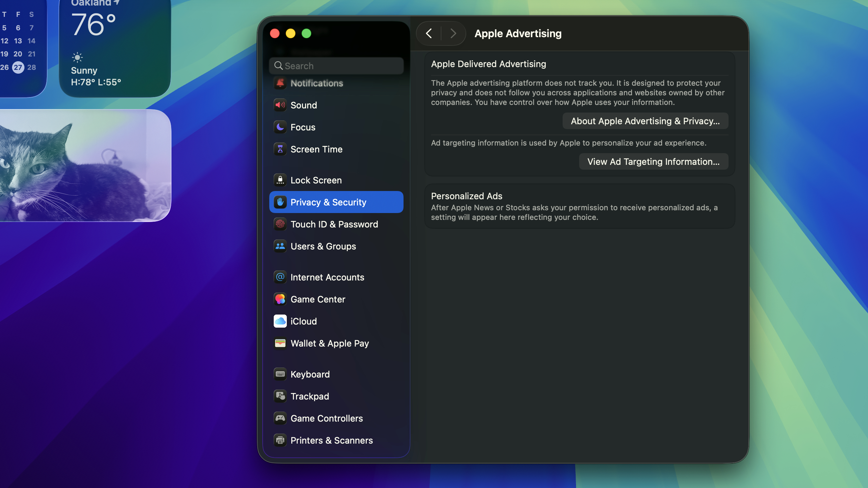Viewport: 868px width, 488px height.
Task: Select Users & Groups in sidebar
Action: pos(323,246)
